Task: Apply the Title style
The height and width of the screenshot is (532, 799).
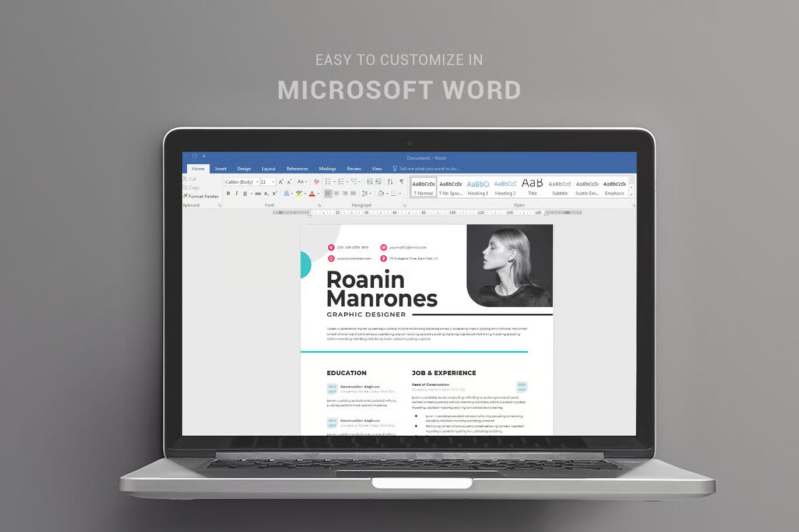Action: pos(532,188)
